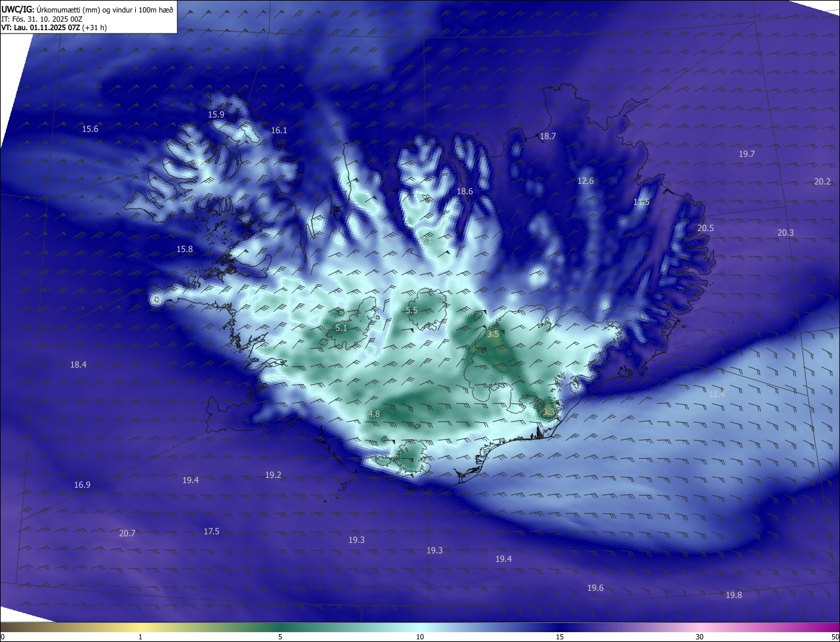Click the colorbar tick label 5
Viewport: 840px width, 642px height.
pos(280,637)
